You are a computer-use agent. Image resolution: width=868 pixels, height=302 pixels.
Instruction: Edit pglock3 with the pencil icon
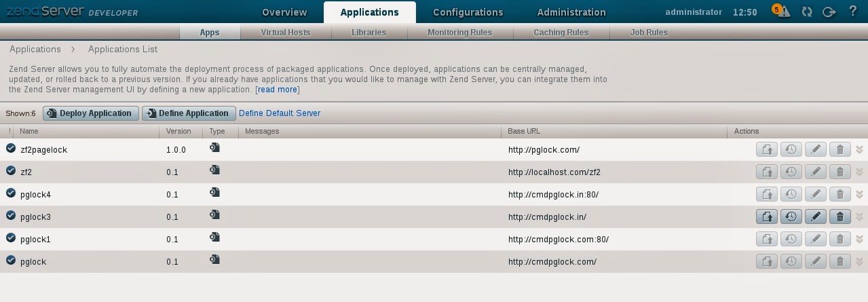coord(816,217)
